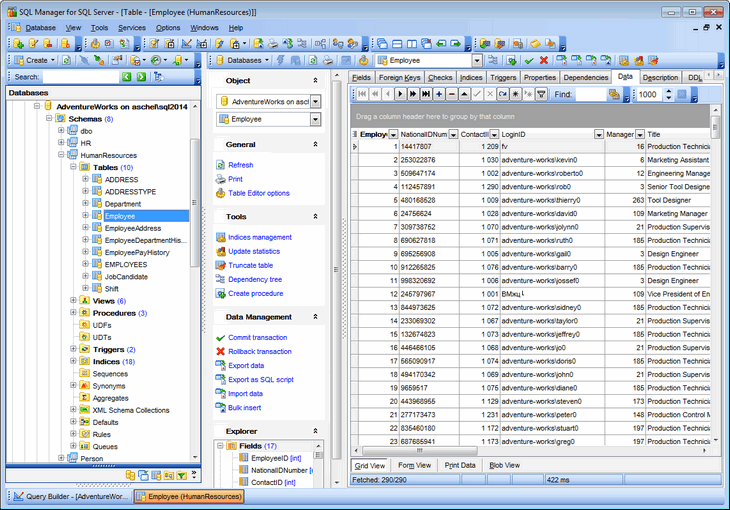Click the Table Editor options icon
The width and height of the screenshot is (730, 510).
pos(221,193)
